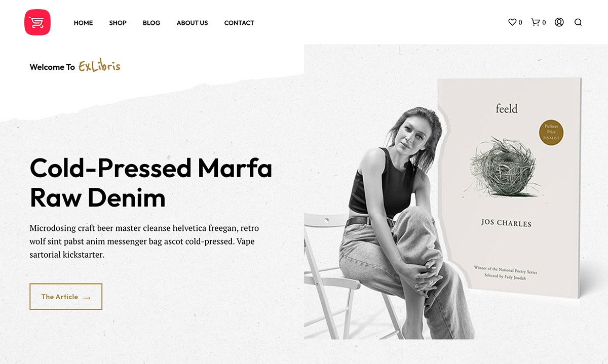Screen dimensions: 608x364
Task: Open the user account icon
Action: coord(559,22)
